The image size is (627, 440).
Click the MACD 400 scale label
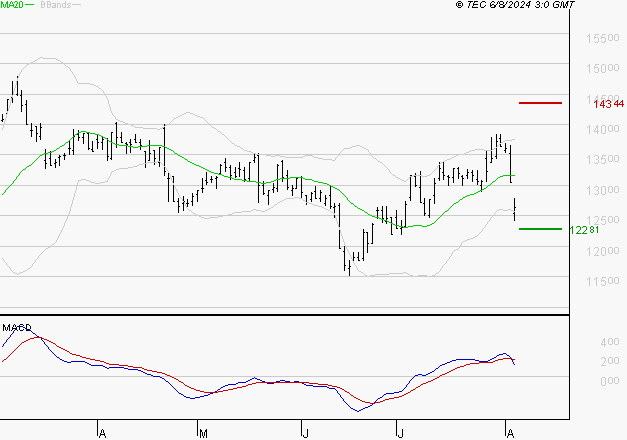(x=610, y=342)
